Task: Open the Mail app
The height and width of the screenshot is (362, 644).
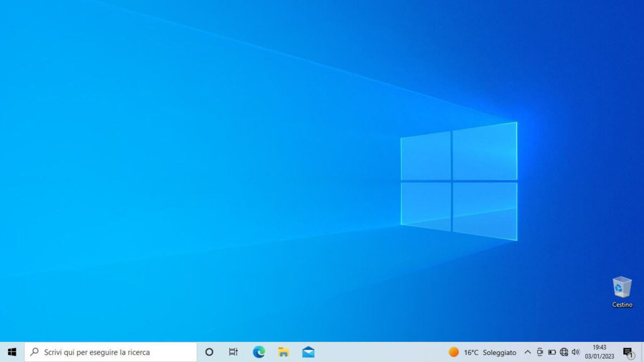Action: click(x=308, y=352)
